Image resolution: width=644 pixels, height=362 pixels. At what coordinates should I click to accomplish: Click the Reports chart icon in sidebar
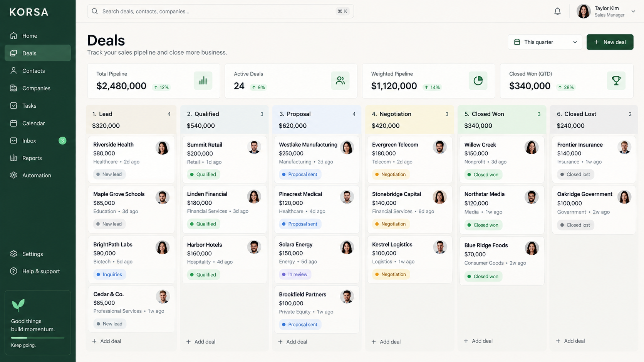[13, 158]
